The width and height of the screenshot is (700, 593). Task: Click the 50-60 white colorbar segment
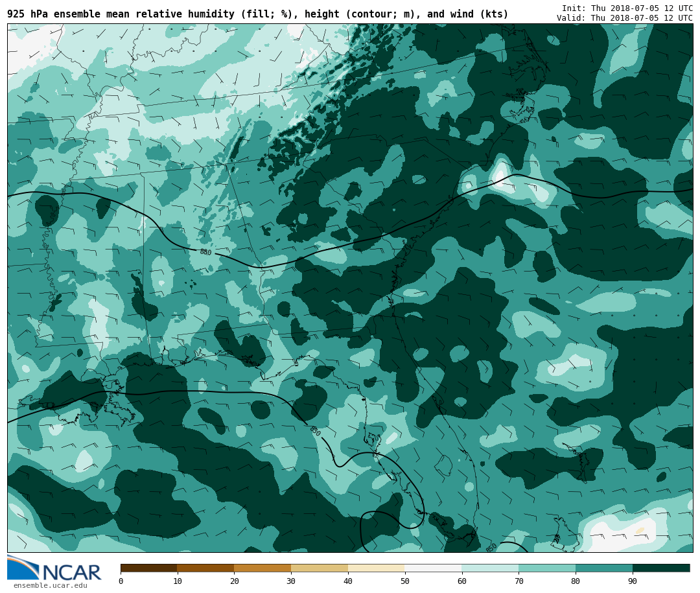point(434,568)
